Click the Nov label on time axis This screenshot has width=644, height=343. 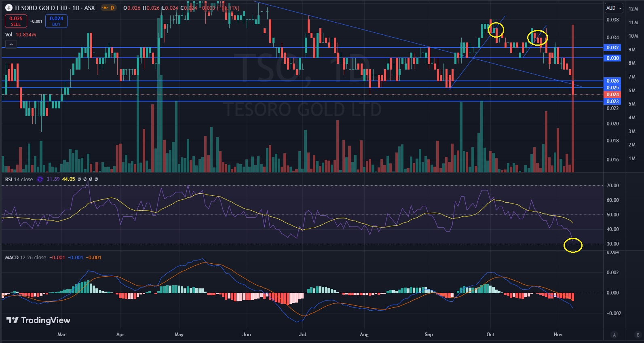click(x=558, y=335)
